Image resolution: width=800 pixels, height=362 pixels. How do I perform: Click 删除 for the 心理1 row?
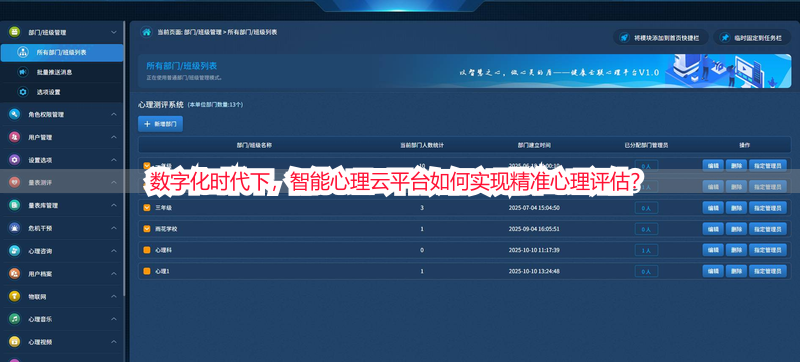click(x=736, y=271)
